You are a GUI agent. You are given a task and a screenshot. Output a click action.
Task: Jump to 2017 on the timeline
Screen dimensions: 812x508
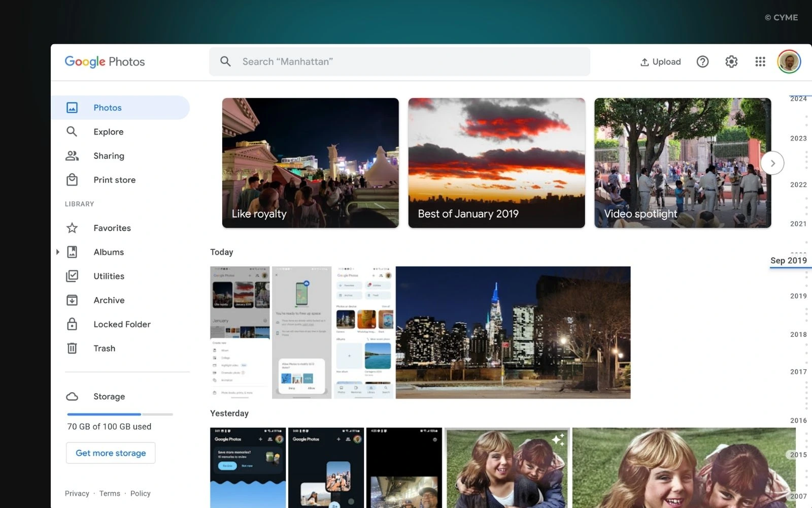[798, 372]
